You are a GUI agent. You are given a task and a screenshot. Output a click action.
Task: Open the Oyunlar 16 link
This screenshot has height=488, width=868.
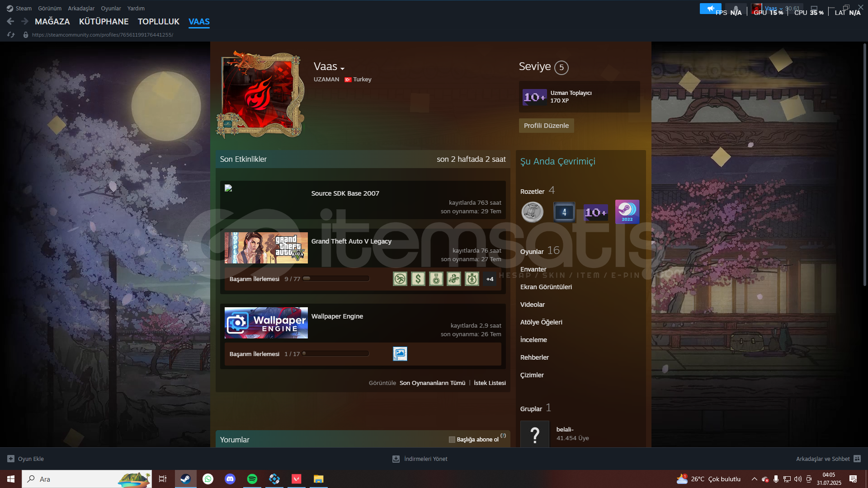(x=540, y=251)
